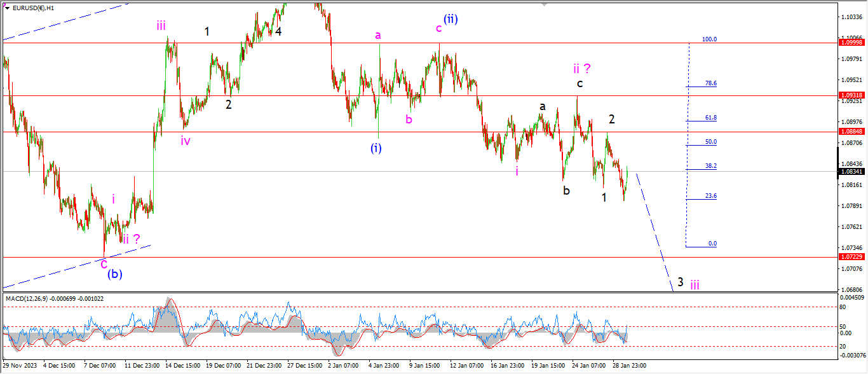Select the Fibonacci 78.6 level label

pyautogui.click(x=710, y=83)
